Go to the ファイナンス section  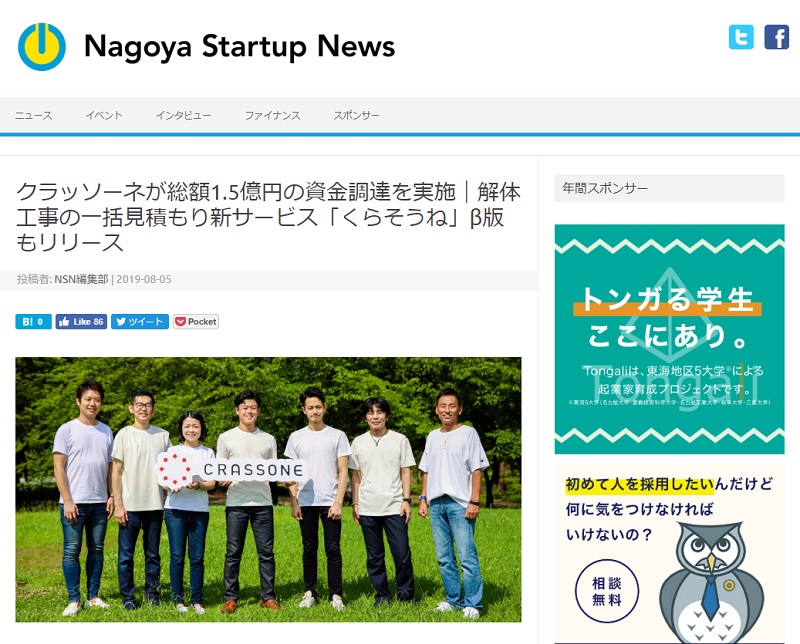272,115
